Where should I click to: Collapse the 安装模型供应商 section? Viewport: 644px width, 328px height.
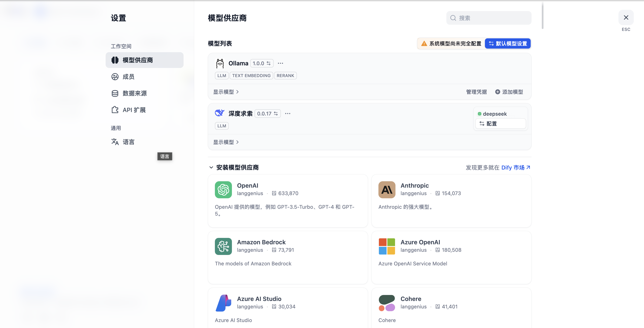(211, 167)
